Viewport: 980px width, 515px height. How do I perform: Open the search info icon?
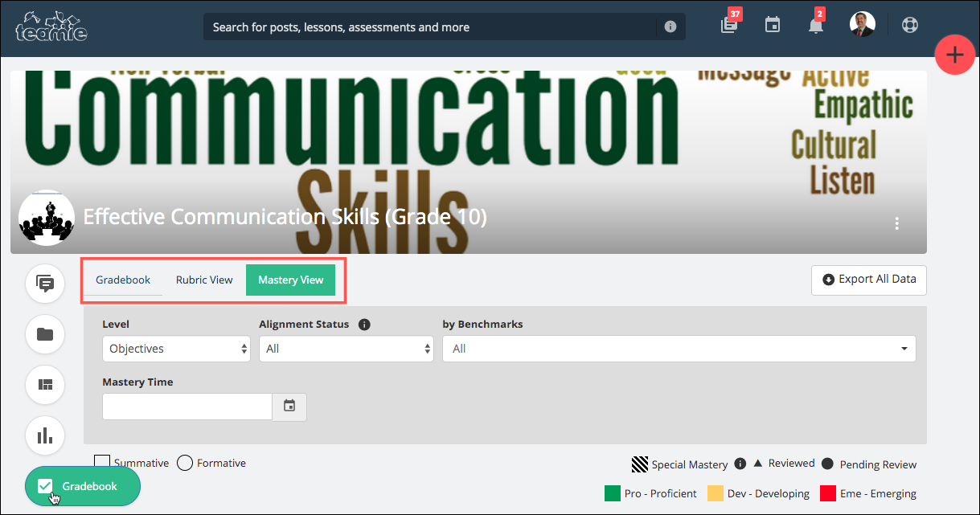pyautogui.click(x=670, y=27)
